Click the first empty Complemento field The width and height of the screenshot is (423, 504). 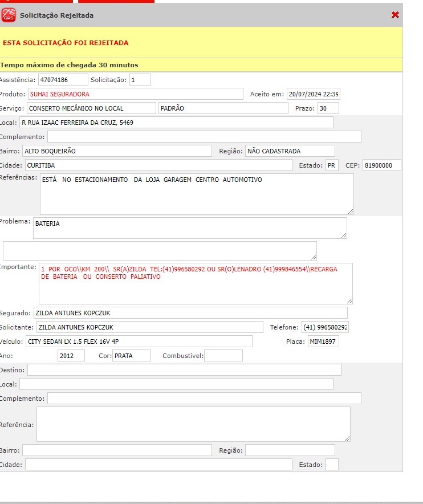pos(204,137)
